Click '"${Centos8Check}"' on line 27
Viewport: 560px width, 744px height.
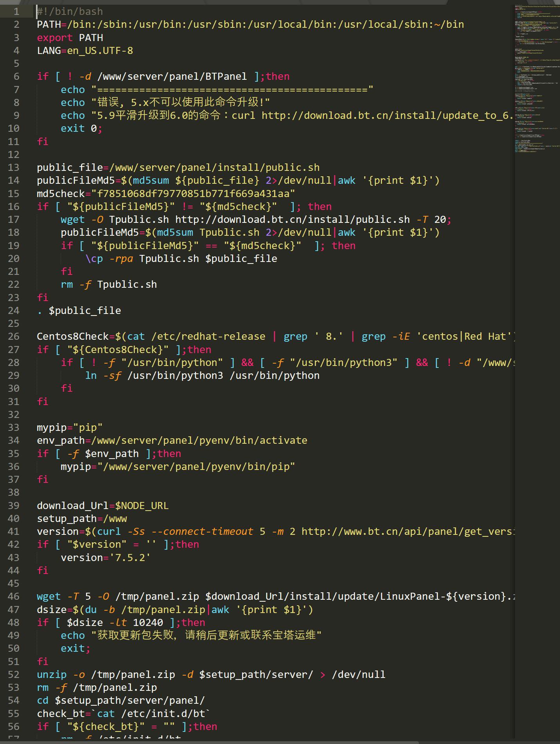[118, 350]
